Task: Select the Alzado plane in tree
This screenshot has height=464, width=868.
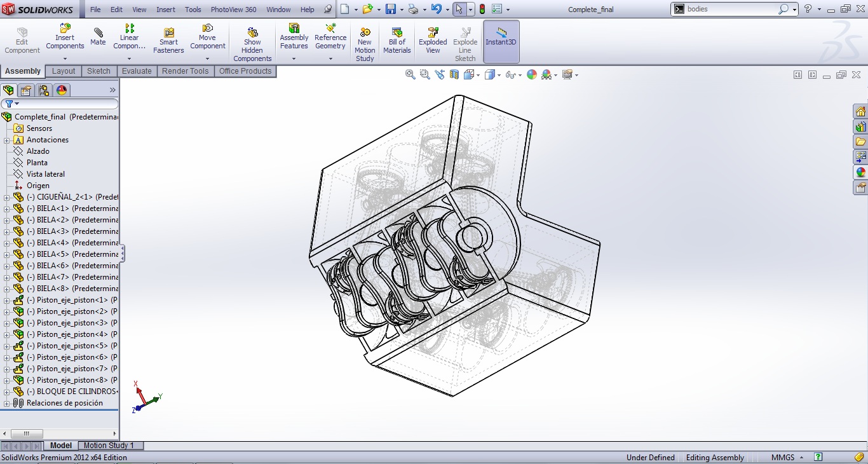Action: 38,151
